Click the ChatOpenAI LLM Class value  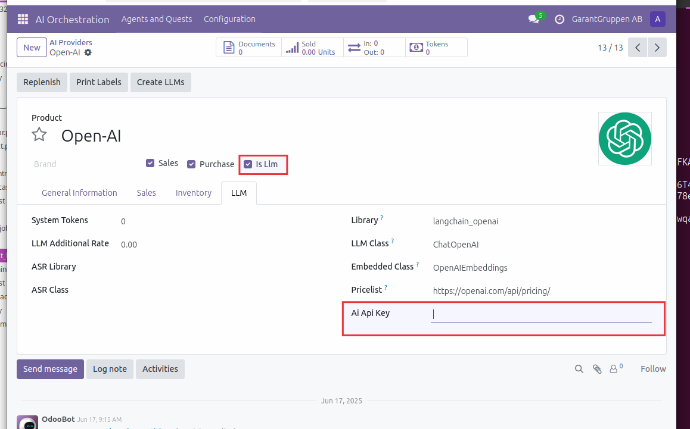[x=455, y=245]
